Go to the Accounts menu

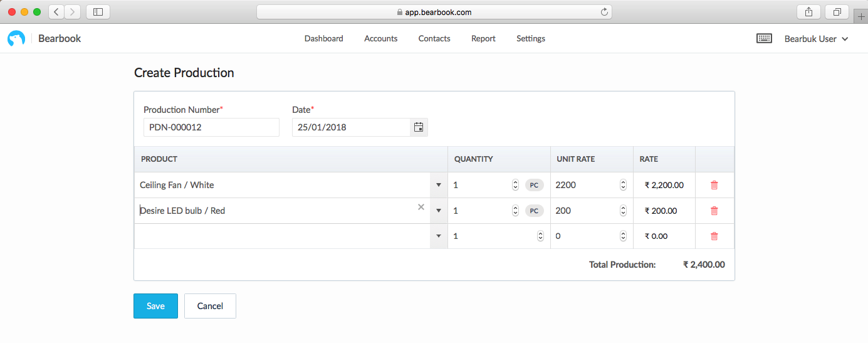(381, 38)
